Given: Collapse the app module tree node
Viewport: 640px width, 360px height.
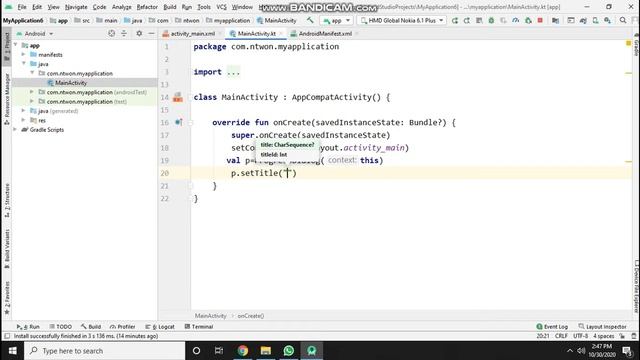Looking at the screenshot, I should point(16,45).
